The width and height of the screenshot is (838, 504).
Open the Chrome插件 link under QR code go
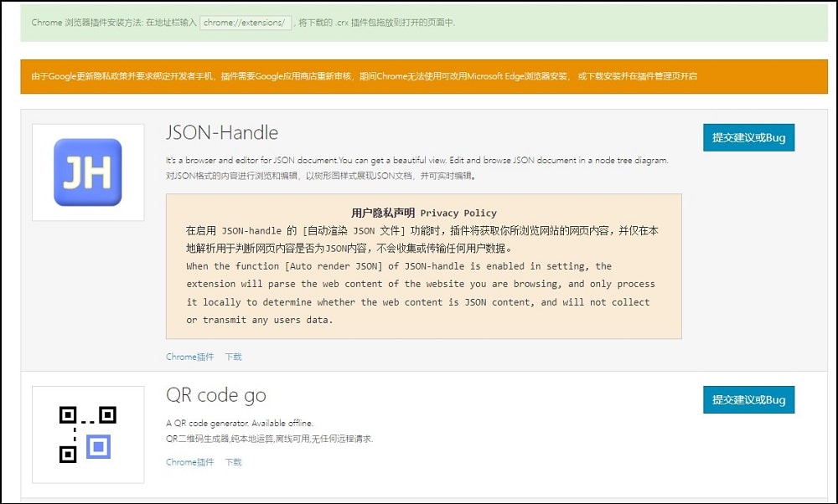click(x=189, y=462)
